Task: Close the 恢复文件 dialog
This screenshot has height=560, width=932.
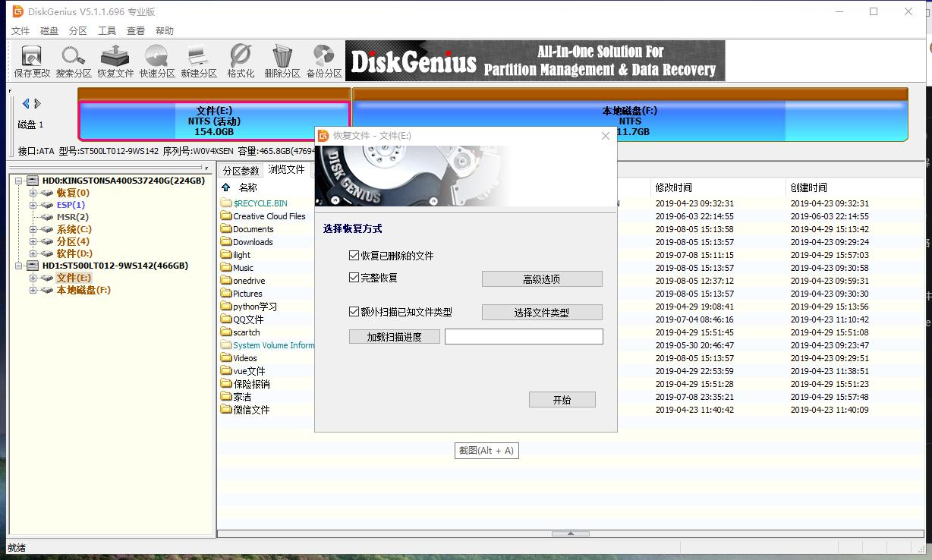Action: click(x=606, y=136)
